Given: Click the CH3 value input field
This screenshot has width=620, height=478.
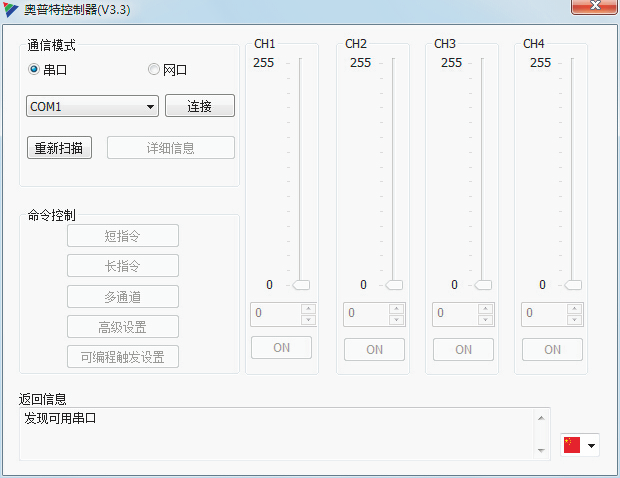Looking at the screenshot, I should click(x=453, y=314).
